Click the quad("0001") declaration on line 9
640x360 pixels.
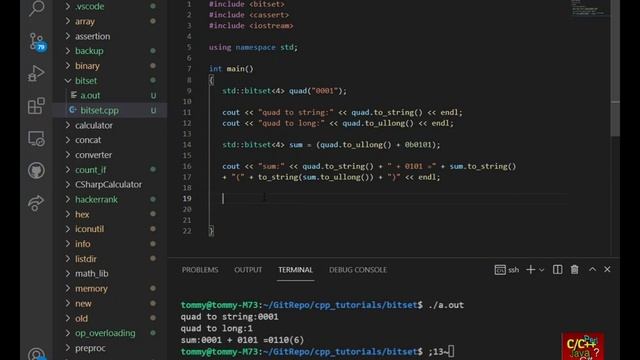(x=318, y=91)
